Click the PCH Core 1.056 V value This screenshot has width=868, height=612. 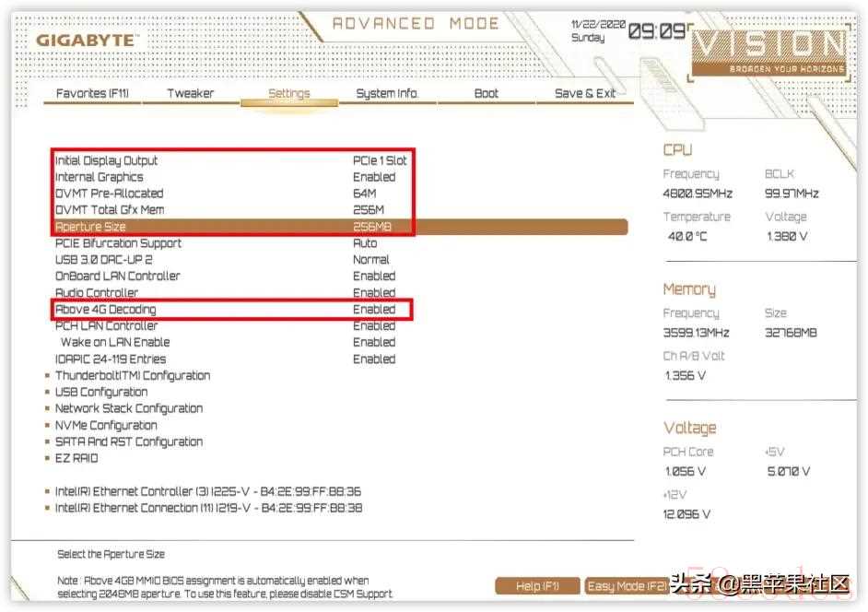pos(686,472)
